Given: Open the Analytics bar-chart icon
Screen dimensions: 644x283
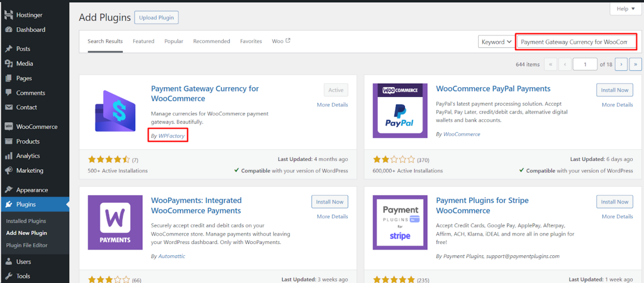Looking at the screenshot, I should [9, 156].
